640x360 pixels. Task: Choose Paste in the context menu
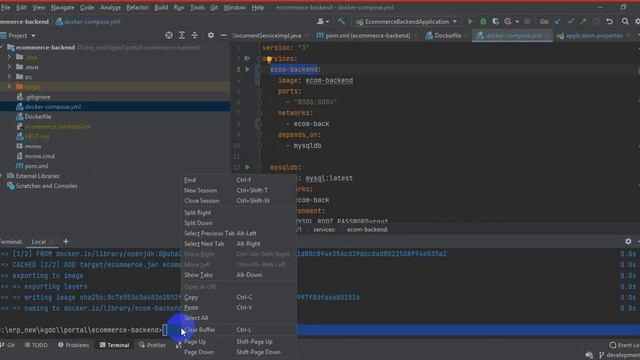(239, 308)
